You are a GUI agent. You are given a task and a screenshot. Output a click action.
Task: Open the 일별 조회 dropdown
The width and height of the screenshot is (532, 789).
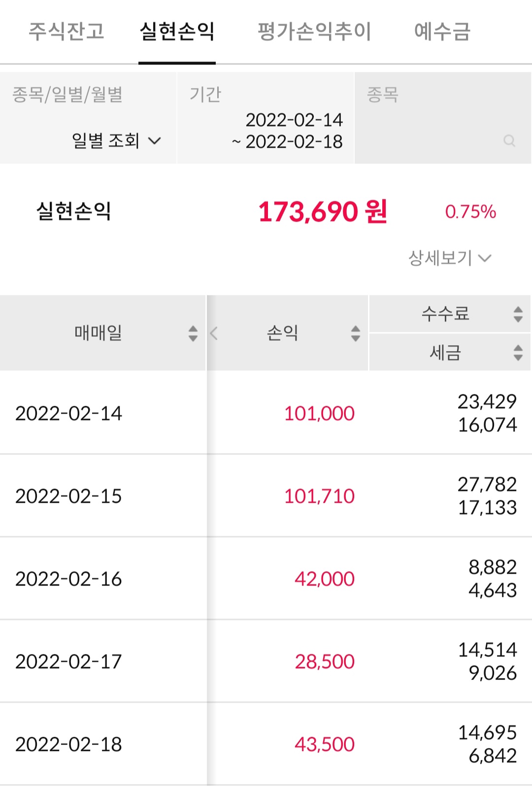point(116,141)
